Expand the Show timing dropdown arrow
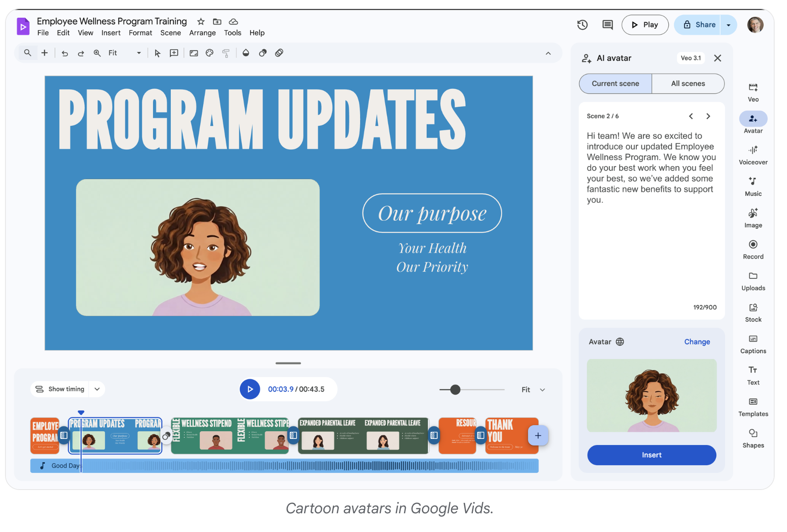 96,389
